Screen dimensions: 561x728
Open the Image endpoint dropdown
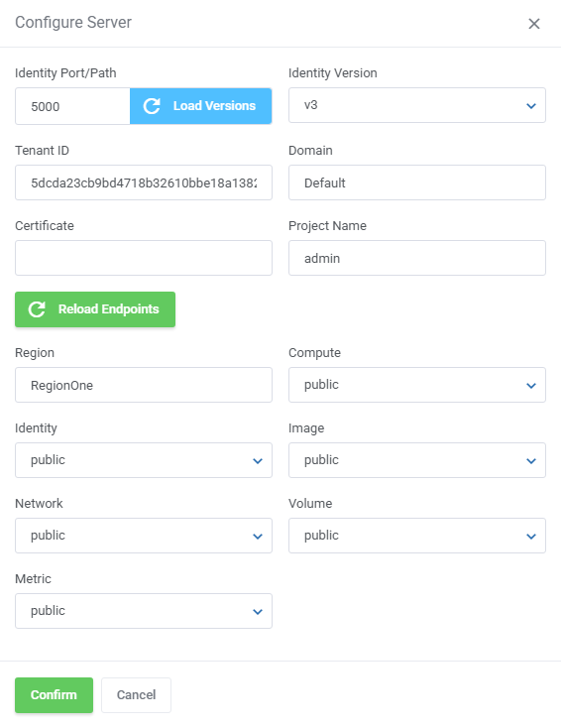pyautogui.click(x=417, y=460)
